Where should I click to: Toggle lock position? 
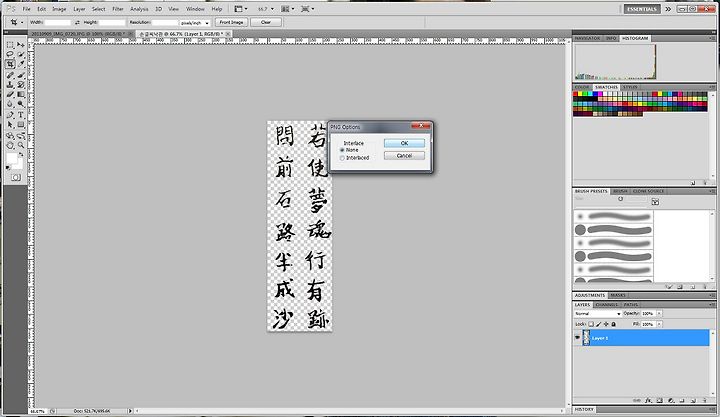pyautogui.click(x=606, y=324)
